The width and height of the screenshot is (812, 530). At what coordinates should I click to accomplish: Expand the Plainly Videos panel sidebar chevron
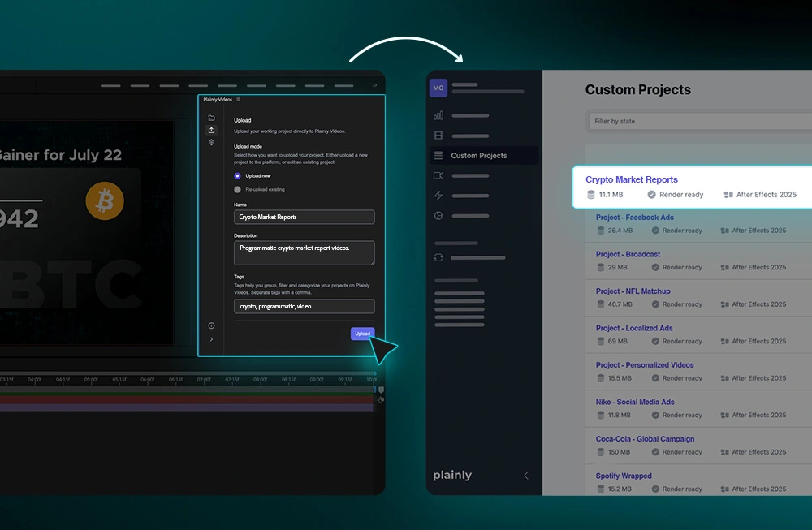(x=211, y=339)
